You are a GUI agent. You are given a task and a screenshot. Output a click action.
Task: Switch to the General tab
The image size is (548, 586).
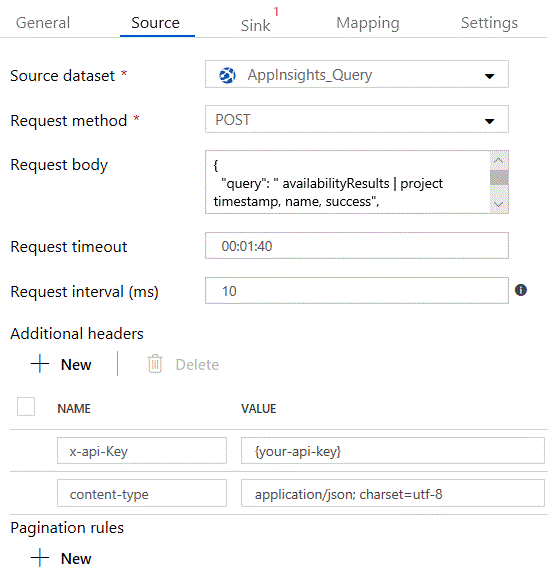point(43,23)
